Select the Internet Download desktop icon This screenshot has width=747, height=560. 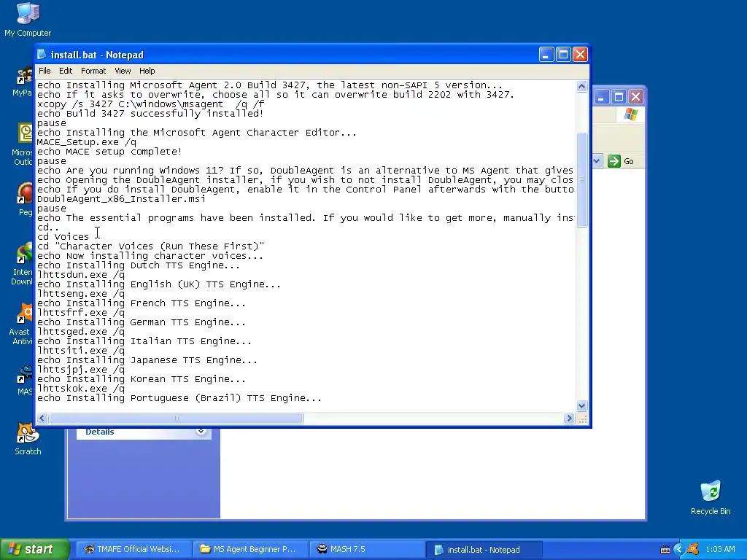coord(22,264)
